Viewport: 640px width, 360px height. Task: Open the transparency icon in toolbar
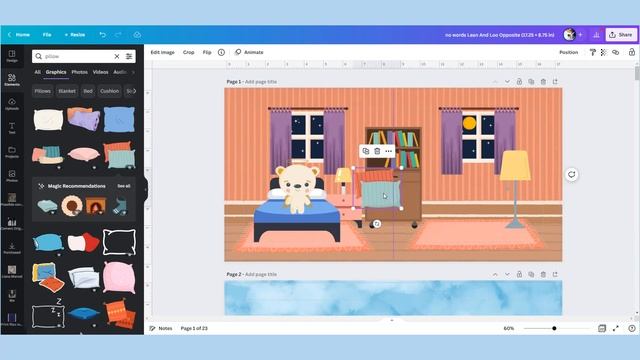[x=604, y=52]
